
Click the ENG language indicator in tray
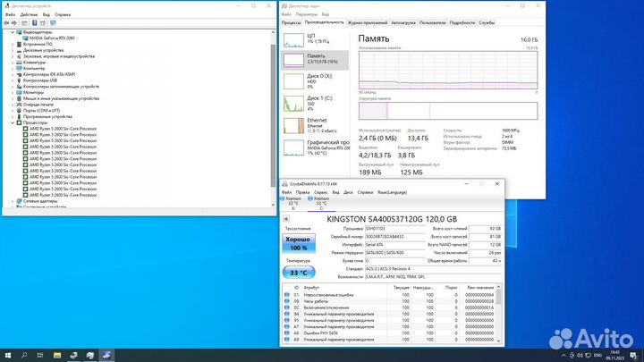point(598,356)
